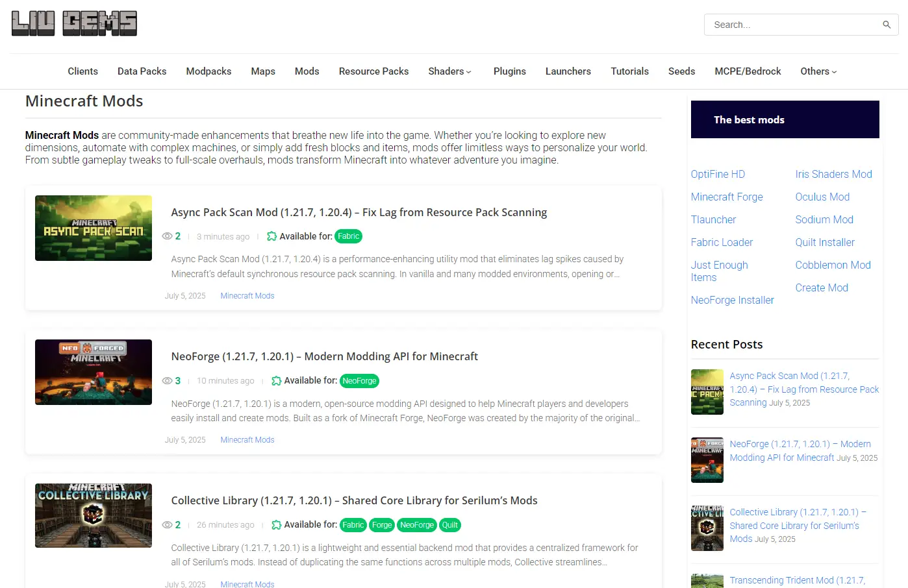Click the Quilt tag on Collective Library
Viewport: 908px width, 588px height.
click(450, 525)
